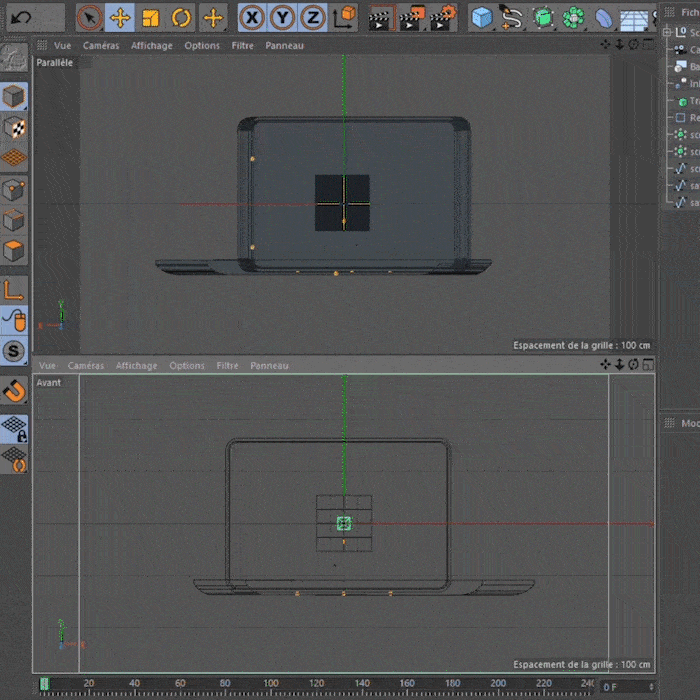Switch to Edges mode
Viewport: 700px width, 700px height.
(13, 220)
